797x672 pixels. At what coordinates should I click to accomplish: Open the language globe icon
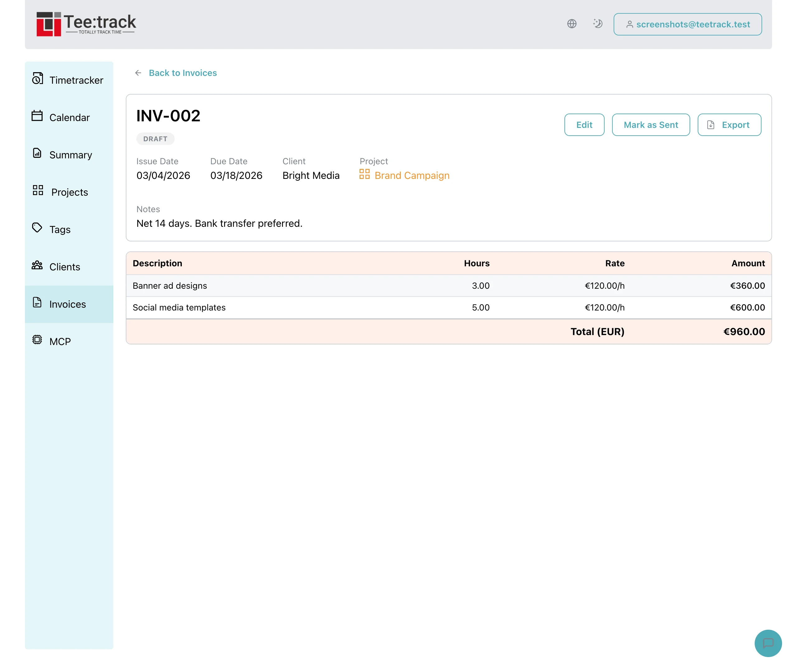(x=572, y=24)
